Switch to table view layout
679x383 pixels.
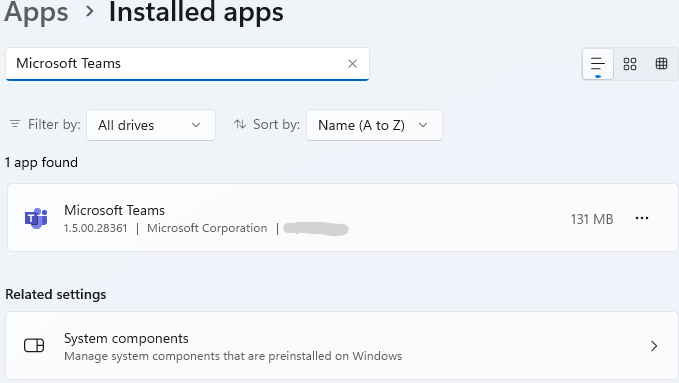click(x=661, y=64)
